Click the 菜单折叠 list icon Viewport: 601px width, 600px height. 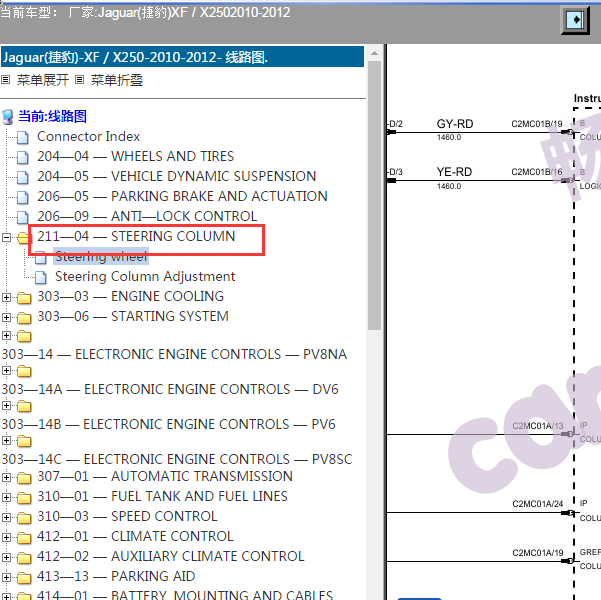(x=79, y=80)
